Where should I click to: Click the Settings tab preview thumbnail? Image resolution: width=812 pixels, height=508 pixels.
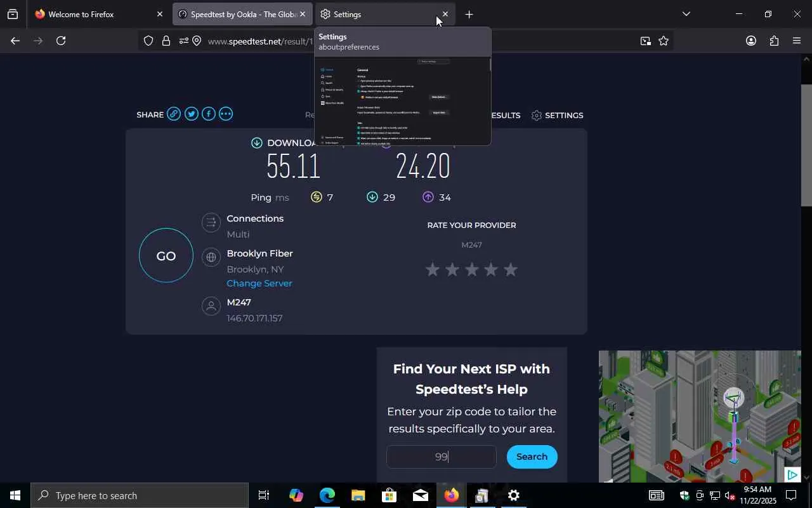(x=403, y=102)
